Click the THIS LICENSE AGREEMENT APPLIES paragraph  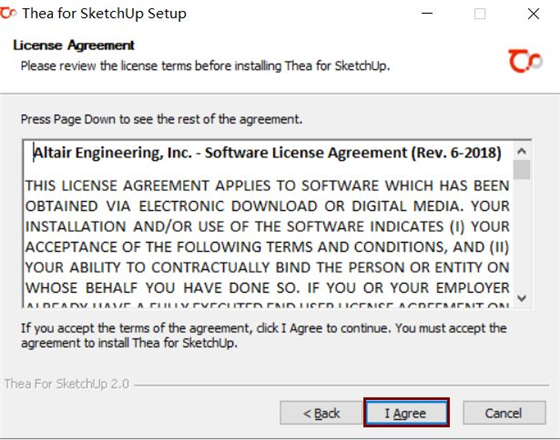(267, 236)
